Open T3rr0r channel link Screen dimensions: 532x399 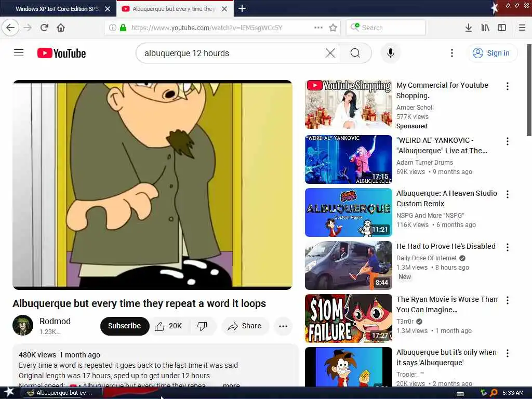(405, 321)
